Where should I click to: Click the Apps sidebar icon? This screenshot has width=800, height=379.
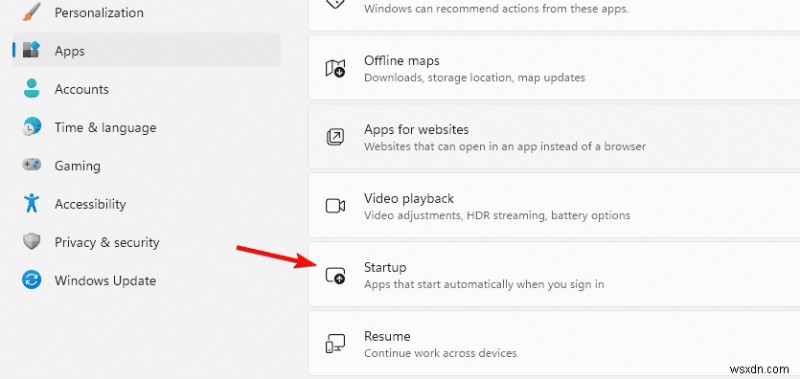point(32,50)
